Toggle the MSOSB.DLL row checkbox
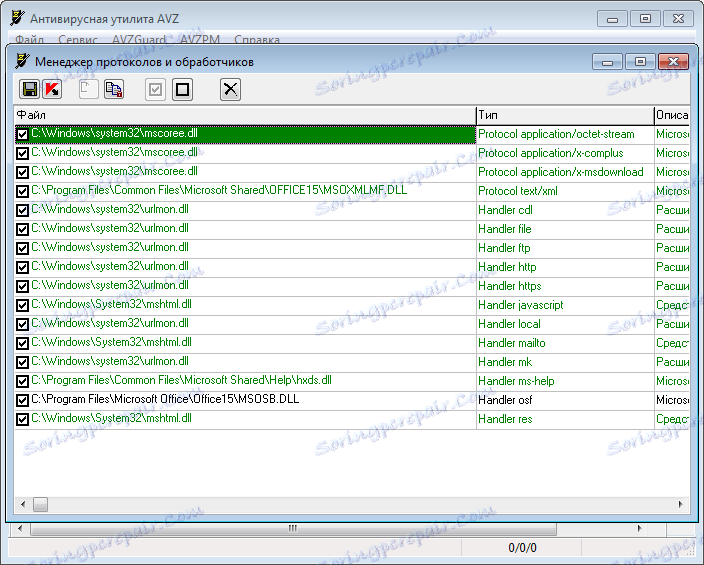Image resolution: width=704 pixels, height=565 pixels. tap(22, 400)
